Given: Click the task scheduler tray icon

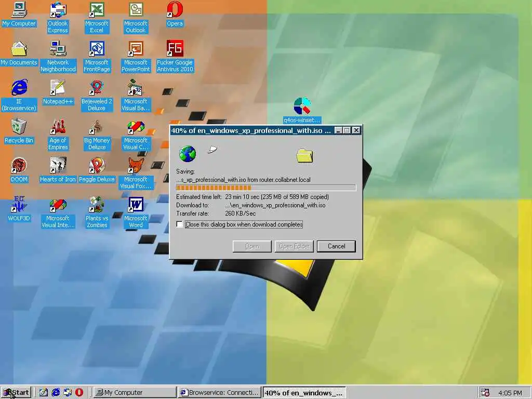Looking at the screenshot, I should pos(486,393).
